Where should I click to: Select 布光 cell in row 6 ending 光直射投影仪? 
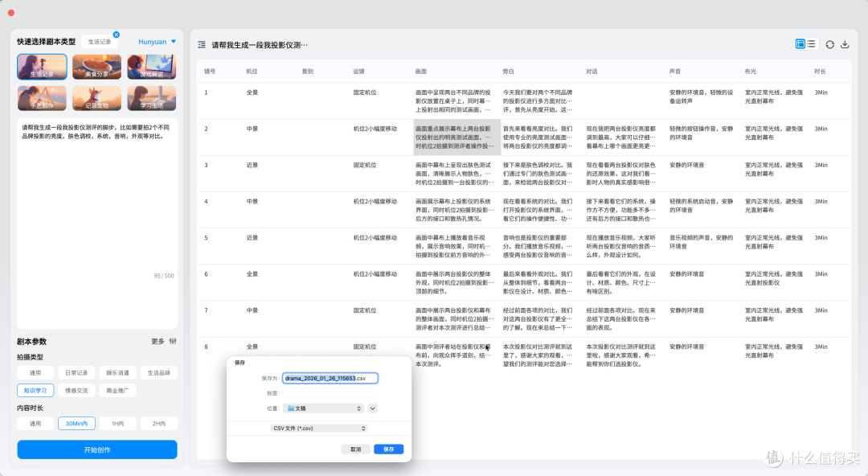tap(774, 278)
